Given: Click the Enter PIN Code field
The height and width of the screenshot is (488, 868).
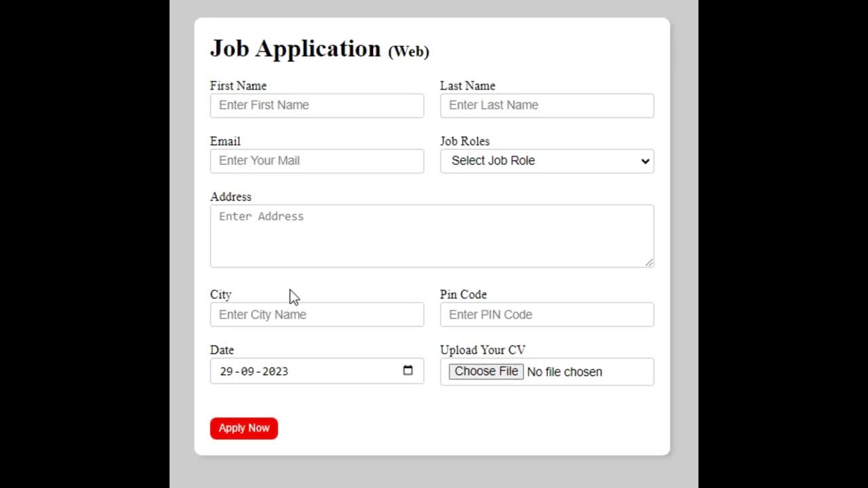Looking at the screenshot, I should (x=547, y=314).
